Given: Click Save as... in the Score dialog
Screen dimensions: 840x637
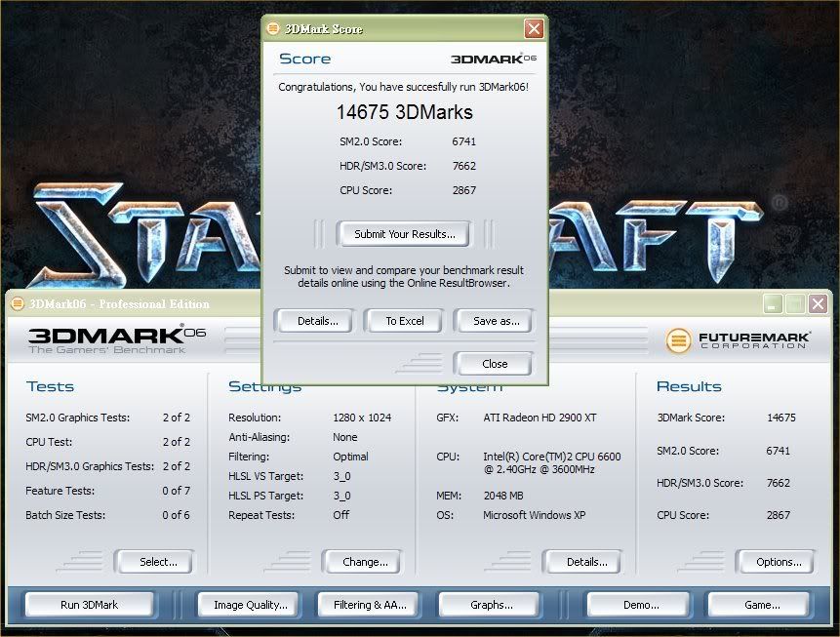Looking at the screenshot, I should (494, 321).
